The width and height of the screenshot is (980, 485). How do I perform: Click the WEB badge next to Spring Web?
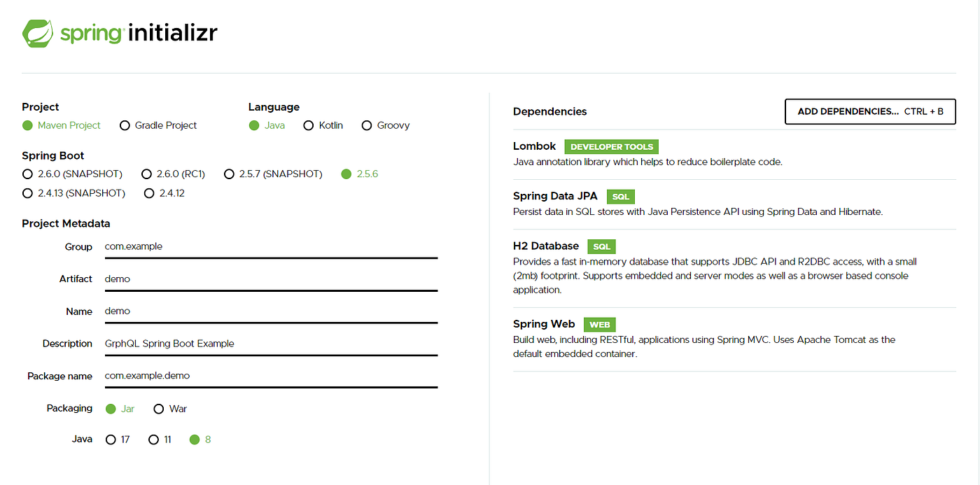599,324
